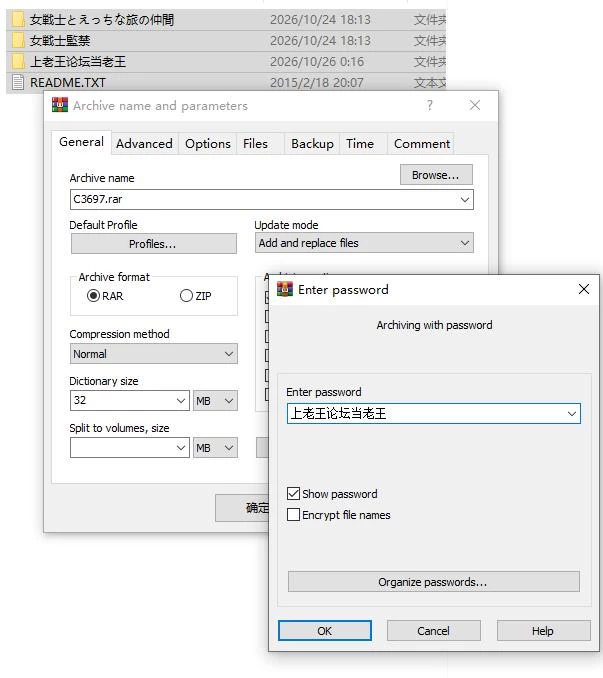603x678 pixels.
Task: Click the Profiles... button
Action: tap(153, 244)
